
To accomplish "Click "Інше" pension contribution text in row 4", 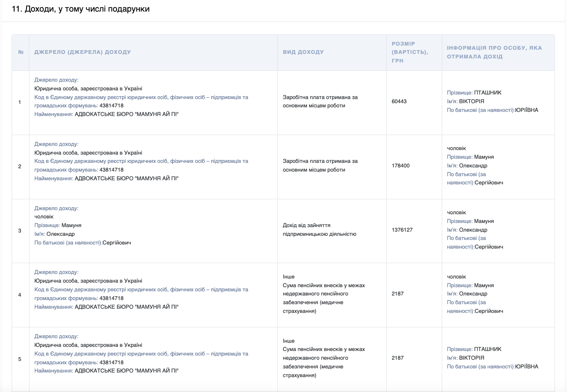I will click(324, 294).
